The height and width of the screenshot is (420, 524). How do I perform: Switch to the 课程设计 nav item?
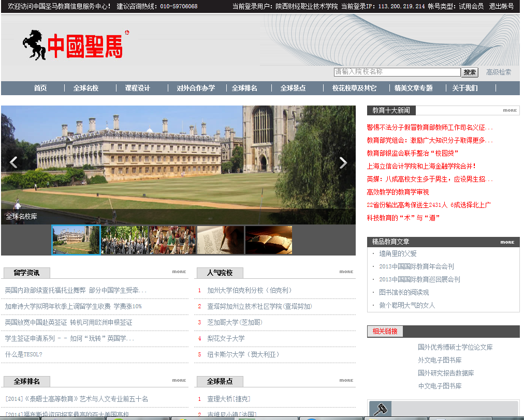pyautogui.click(x=137, y=88)
